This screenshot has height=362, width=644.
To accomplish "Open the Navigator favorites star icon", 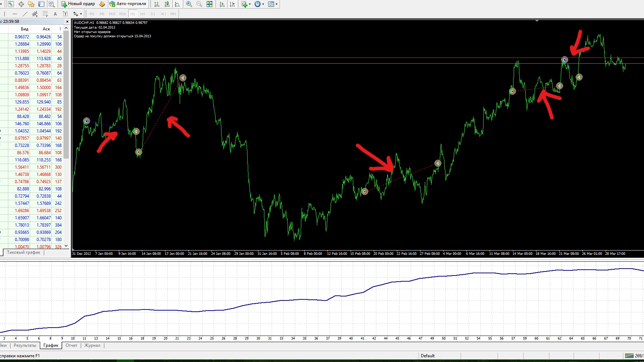I will [31, 4].
